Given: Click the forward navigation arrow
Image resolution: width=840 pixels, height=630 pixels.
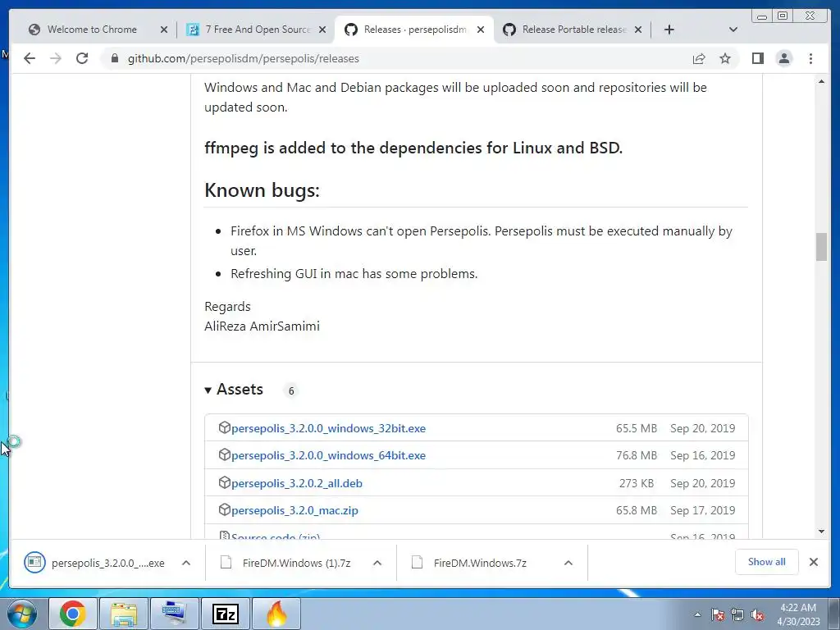Looking at the screenshot, I should point(56,58).
